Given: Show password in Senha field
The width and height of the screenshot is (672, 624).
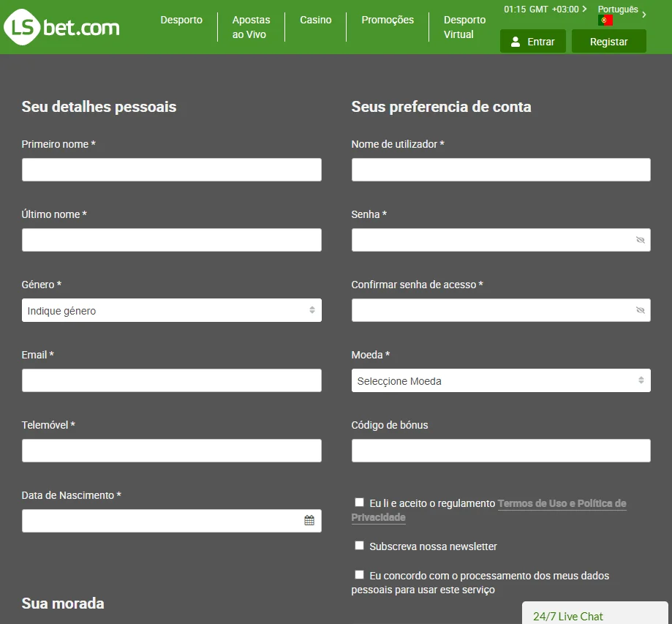Looking at the screenshot, I should 641,240.
